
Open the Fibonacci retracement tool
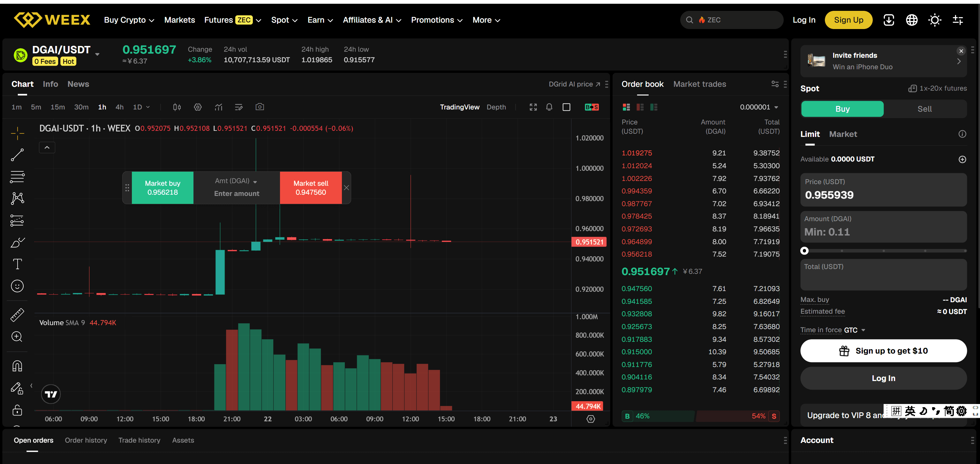pyautogui.click(x=17, y=177)
